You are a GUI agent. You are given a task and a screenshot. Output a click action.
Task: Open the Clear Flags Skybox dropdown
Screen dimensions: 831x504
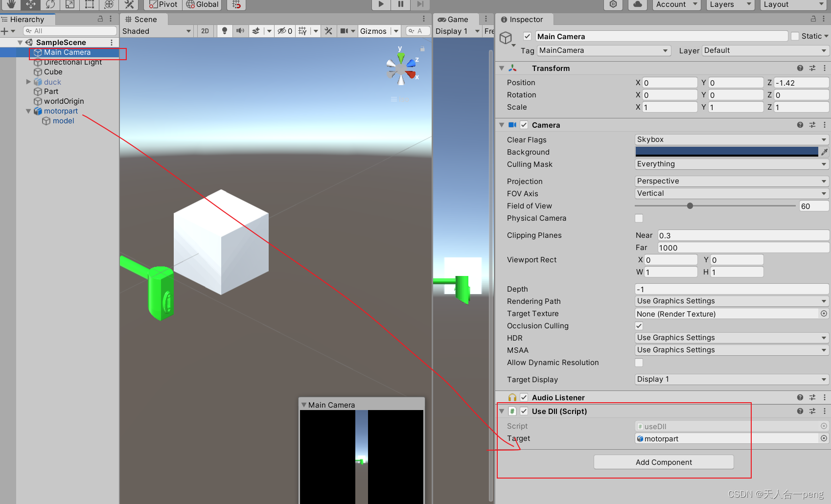[x=731, y=139]
